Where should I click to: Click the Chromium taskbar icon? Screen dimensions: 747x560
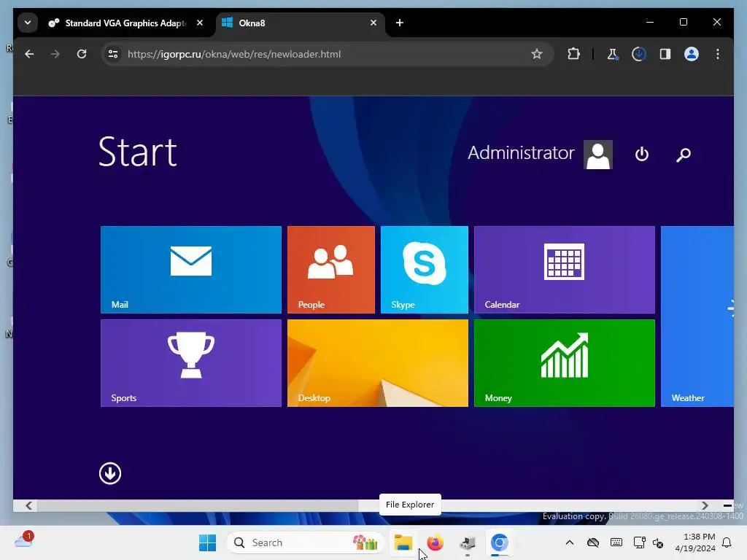(x=499, y=542)
